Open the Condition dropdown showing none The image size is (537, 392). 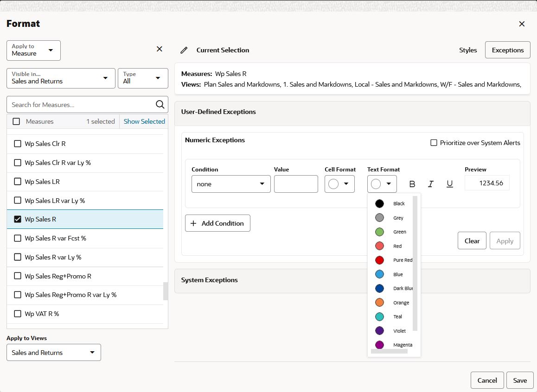tap(231, 184)
